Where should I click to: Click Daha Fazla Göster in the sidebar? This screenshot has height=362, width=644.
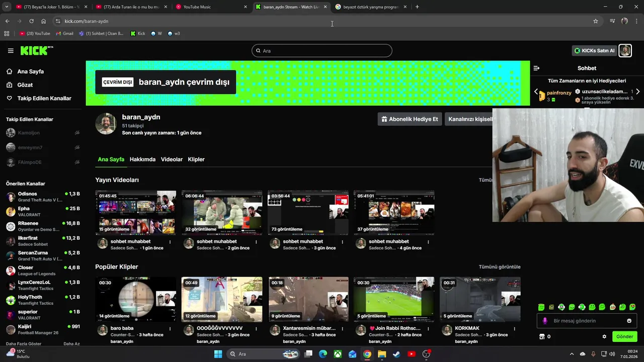pos(24,344)
